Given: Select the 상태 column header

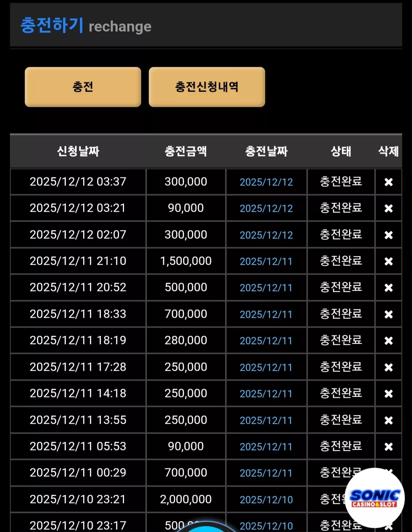Looking at the screenshot, I should pyautogui.click(x=341, y=151).
